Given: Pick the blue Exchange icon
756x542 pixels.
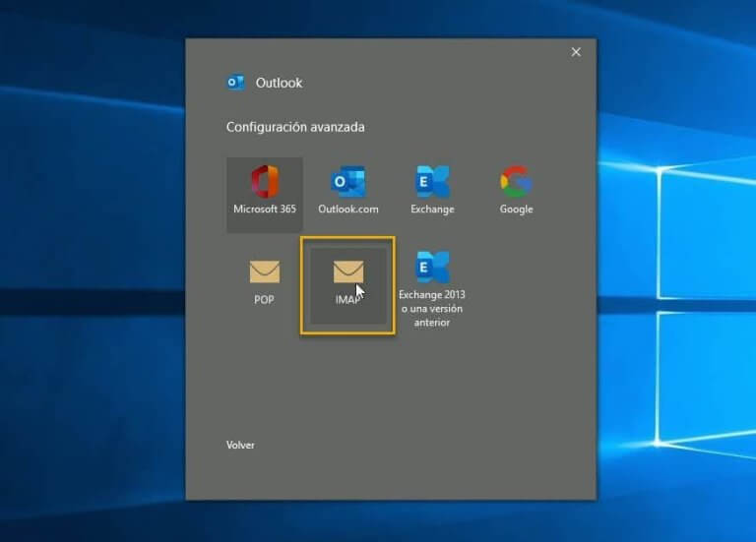Looking at the screenshot, I should tap(432, 182).
